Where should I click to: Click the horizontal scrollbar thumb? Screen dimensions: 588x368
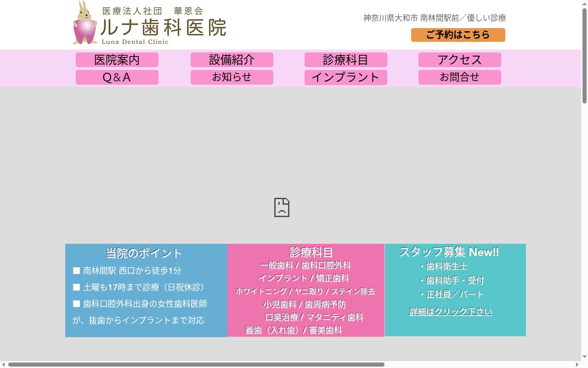[196, 364]
